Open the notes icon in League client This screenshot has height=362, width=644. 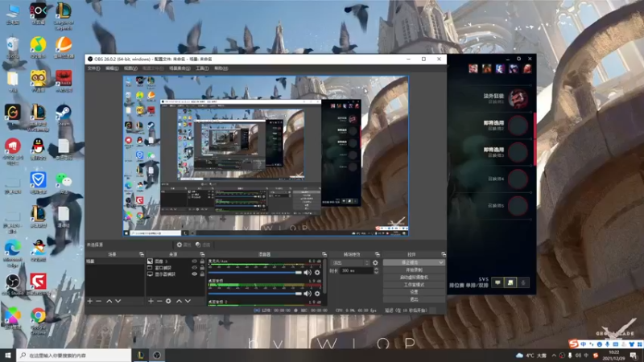[x=510, y=282]
